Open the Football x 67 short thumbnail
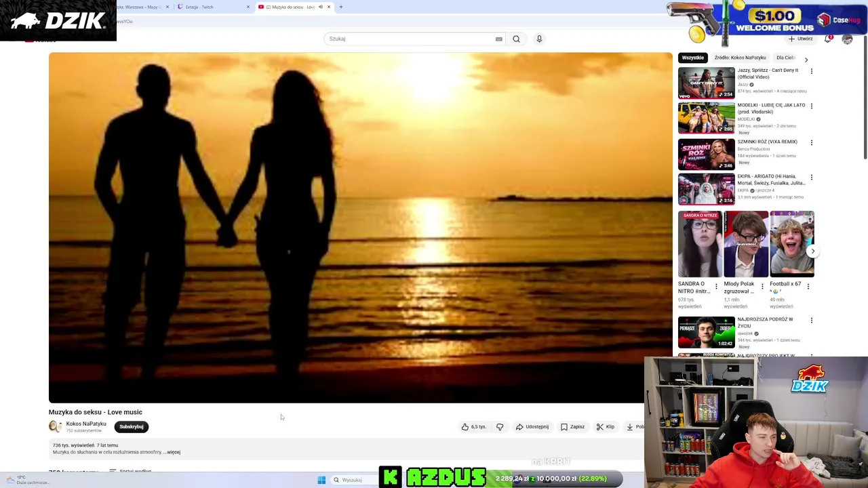The height and width of the screenshot is (488, 868). (x=791, y=245)
